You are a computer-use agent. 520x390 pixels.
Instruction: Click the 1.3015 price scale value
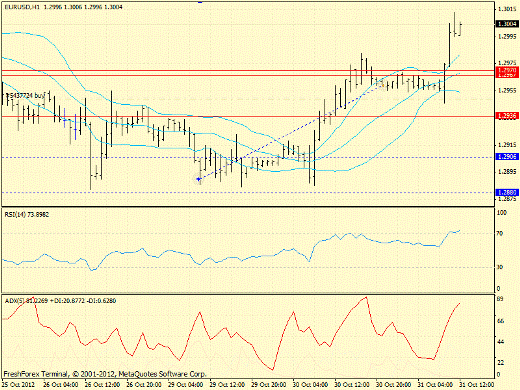pos(507,9)
